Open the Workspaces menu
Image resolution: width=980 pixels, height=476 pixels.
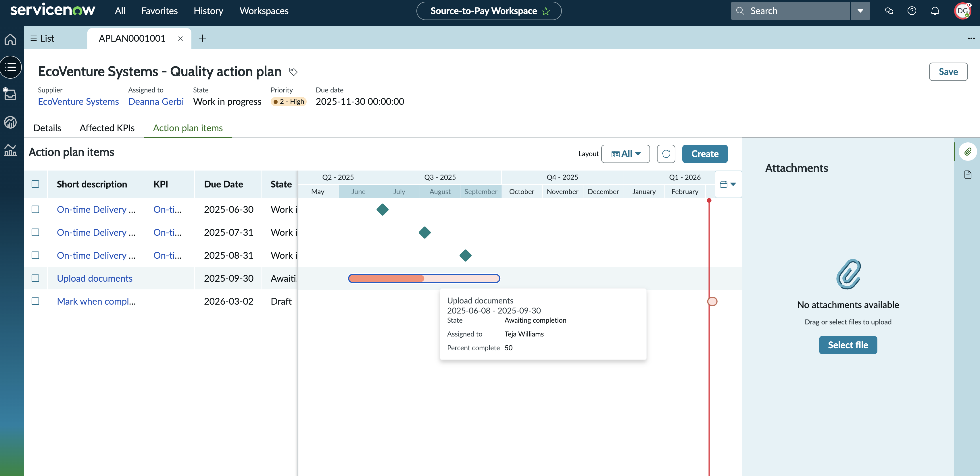(x=264, y=11)
